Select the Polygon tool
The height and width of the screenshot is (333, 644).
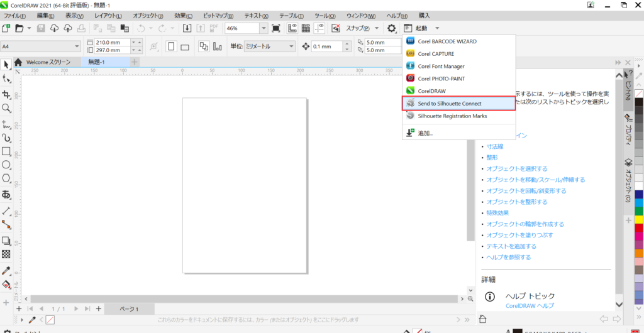(x=6, y=178)
